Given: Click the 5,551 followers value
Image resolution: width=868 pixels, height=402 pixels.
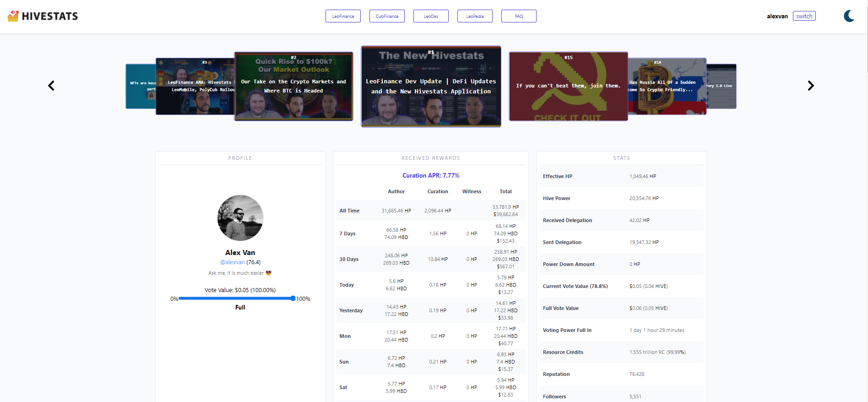Looking at the screenshot, I should [635, 397].
